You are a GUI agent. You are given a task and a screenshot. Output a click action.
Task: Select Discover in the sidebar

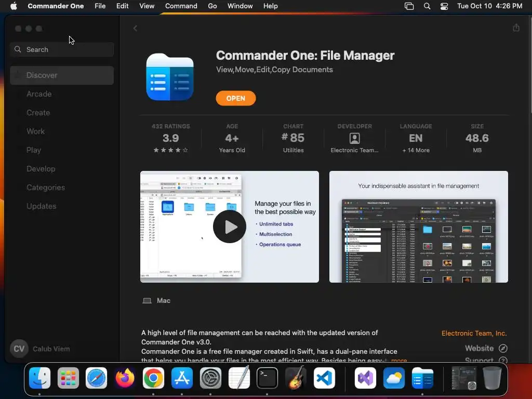[x=62, y=75]
